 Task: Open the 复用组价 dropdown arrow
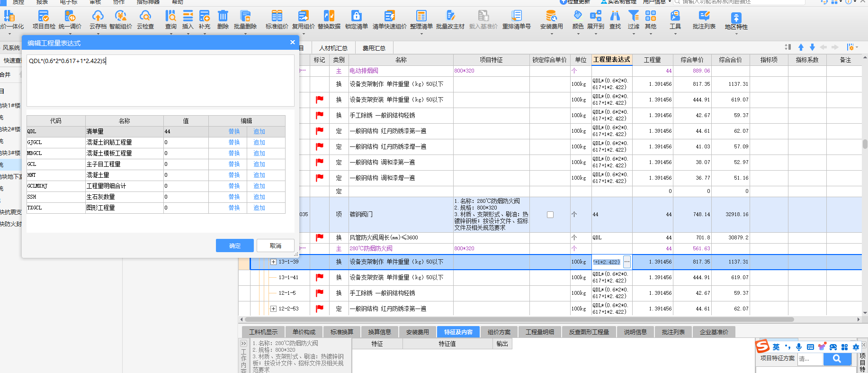[303, 34]
